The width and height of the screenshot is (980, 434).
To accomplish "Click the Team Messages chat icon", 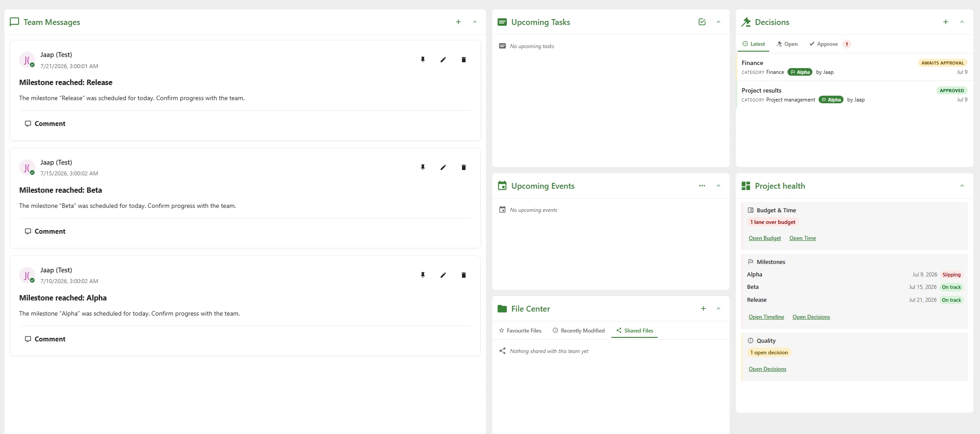I will [x=14, y=22].
